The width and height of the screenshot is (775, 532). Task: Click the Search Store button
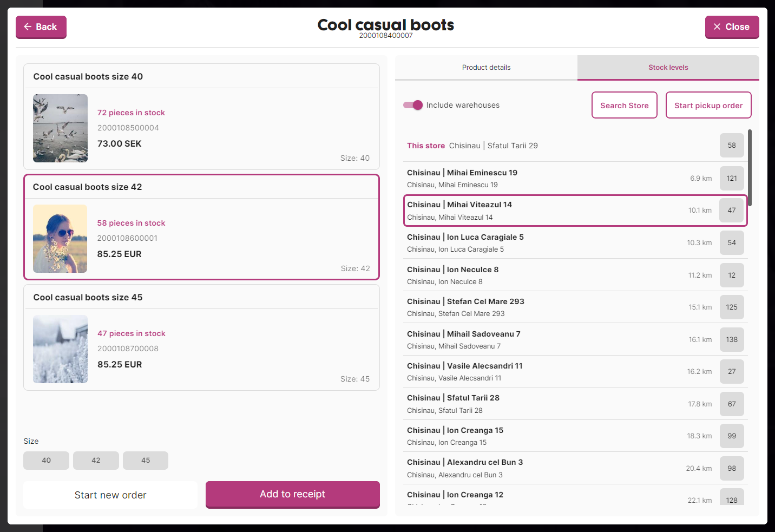624,105
